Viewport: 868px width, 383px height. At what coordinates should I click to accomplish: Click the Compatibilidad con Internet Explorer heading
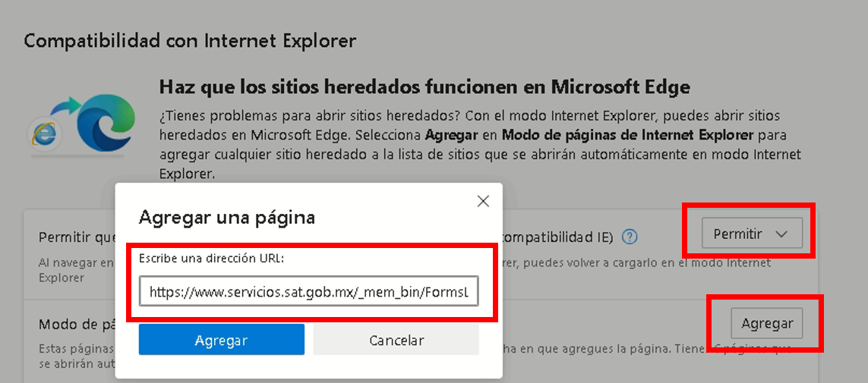tap(190, 40)
